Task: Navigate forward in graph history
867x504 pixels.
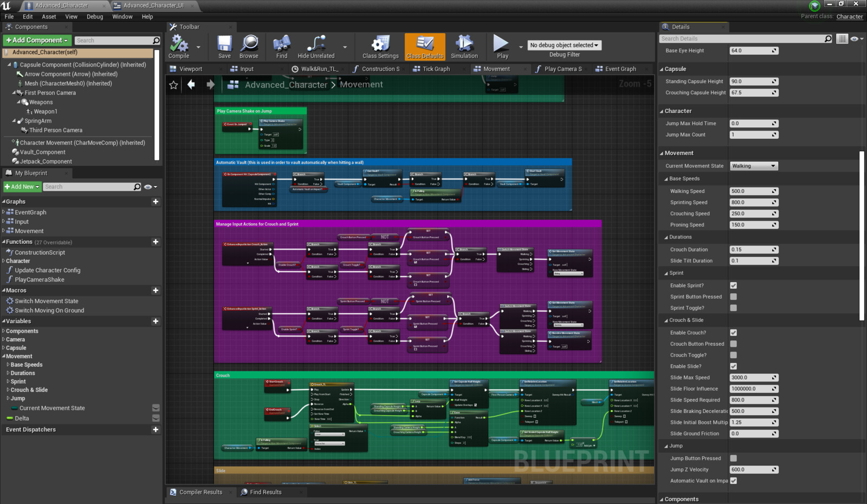Action: click(210, 84)
